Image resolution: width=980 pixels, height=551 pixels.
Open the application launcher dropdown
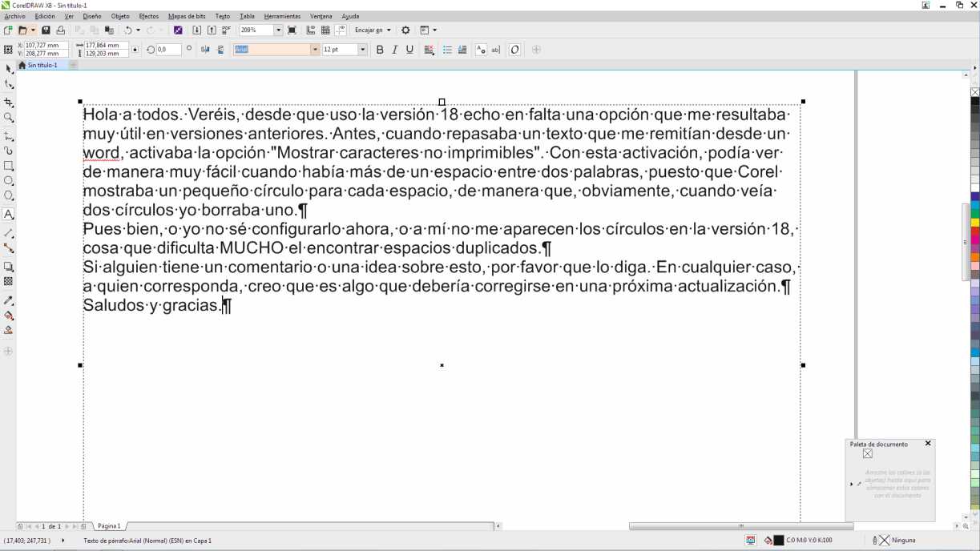tap(427, 30)
